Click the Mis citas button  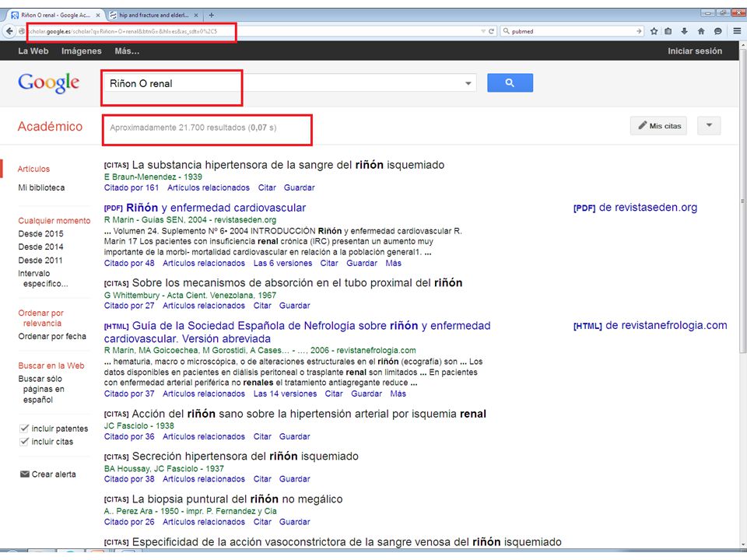coord(659,126)
